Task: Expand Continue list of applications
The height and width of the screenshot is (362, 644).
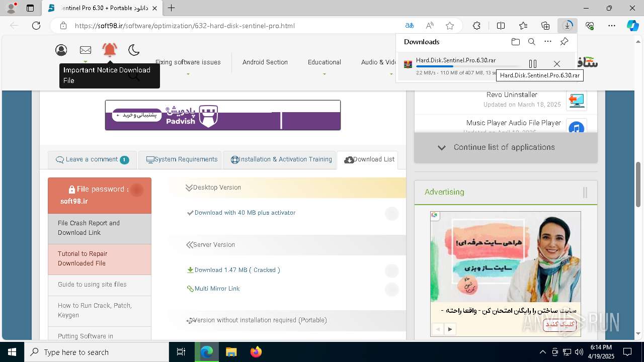Action: click(x=506, y=147)
